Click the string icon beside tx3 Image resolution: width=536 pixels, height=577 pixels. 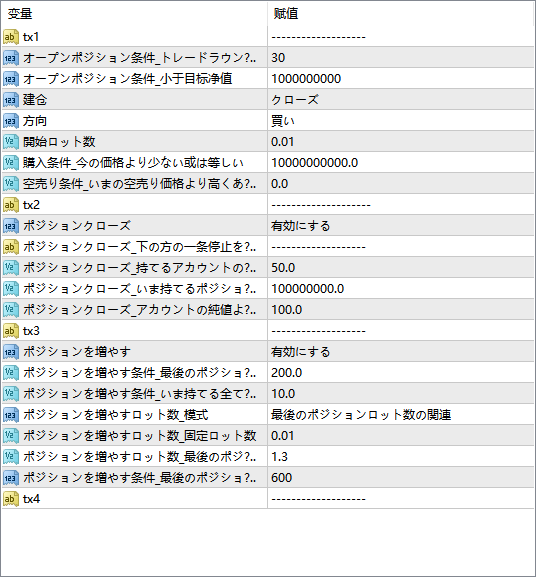pos(11,331)
